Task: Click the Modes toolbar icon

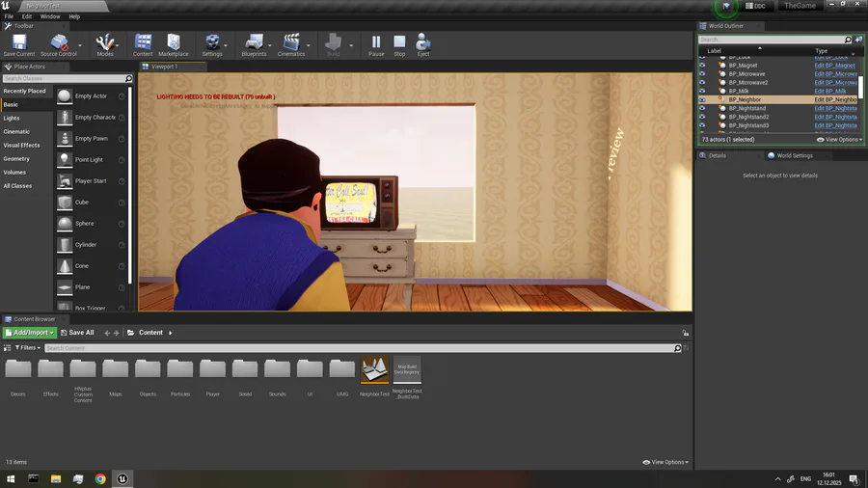Action: [x=104, y=44]
